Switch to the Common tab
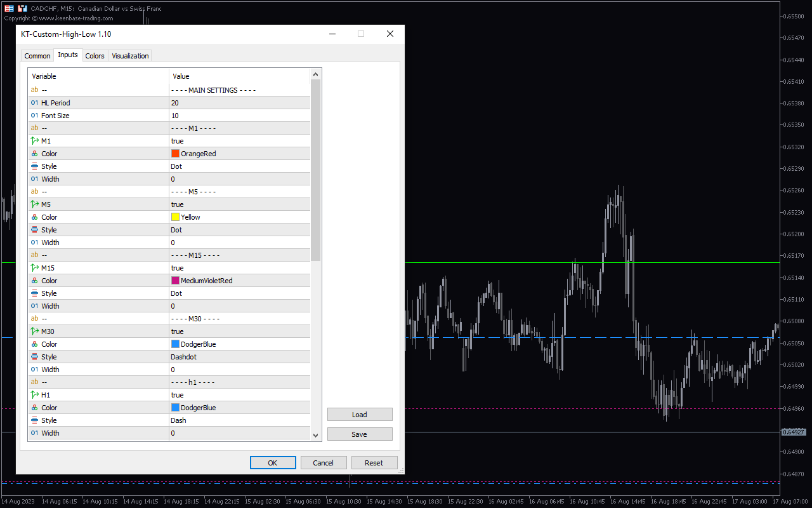 (37, 56)
